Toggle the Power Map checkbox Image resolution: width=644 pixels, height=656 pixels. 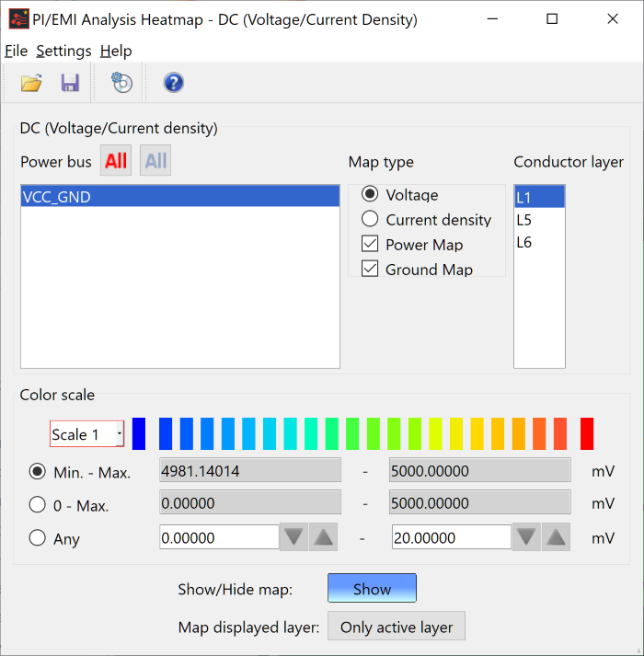coord(370,244)
